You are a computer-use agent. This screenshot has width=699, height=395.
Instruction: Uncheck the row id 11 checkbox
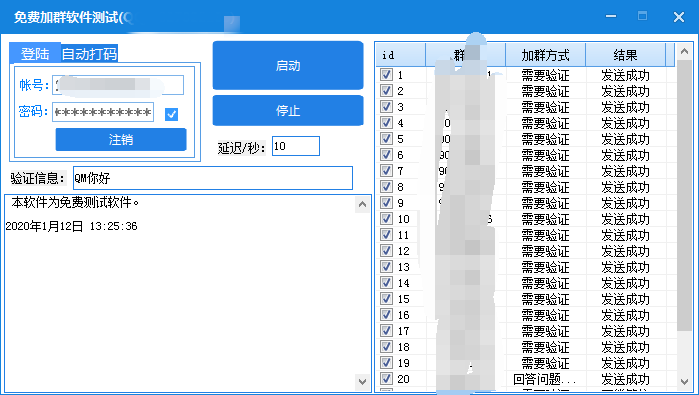pyautogui.click(x=387, y=235)
